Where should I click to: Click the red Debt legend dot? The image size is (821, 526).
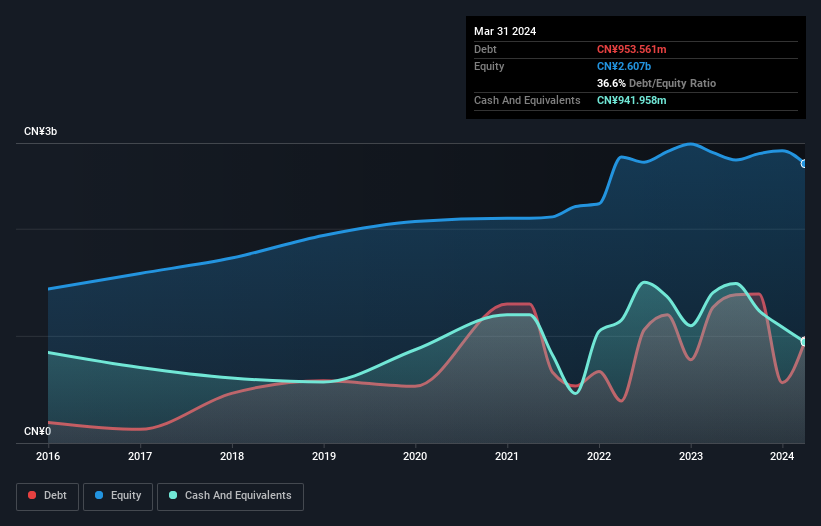(x=32, y=495)
